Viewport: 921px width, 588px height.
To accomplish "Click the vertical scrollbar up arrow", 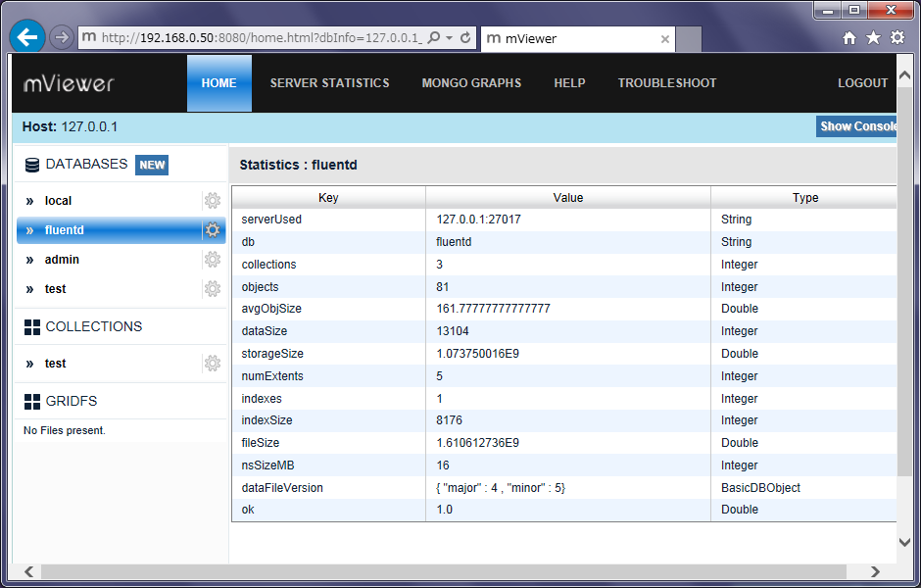I will click(904, 75).
